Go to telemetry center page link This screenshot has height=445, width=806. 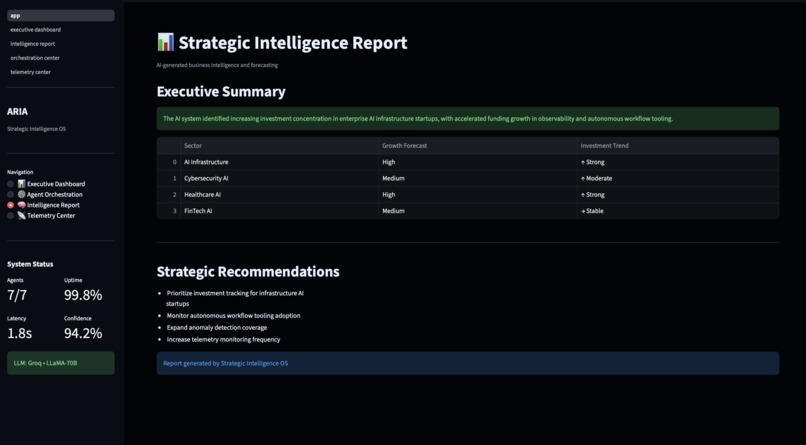coord(30,72)
